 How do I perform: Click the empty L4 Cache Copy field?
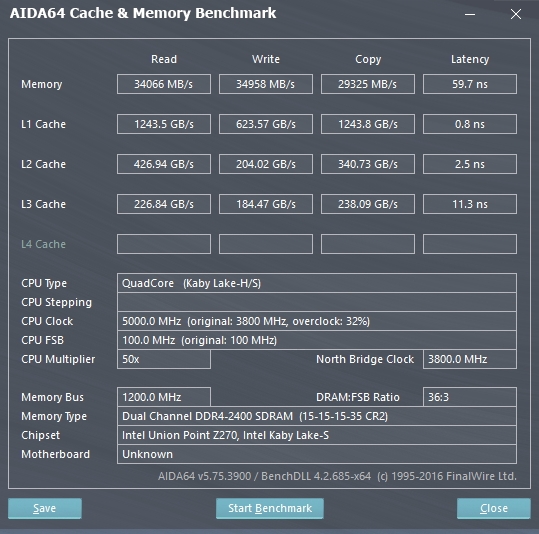pos(368,244)
